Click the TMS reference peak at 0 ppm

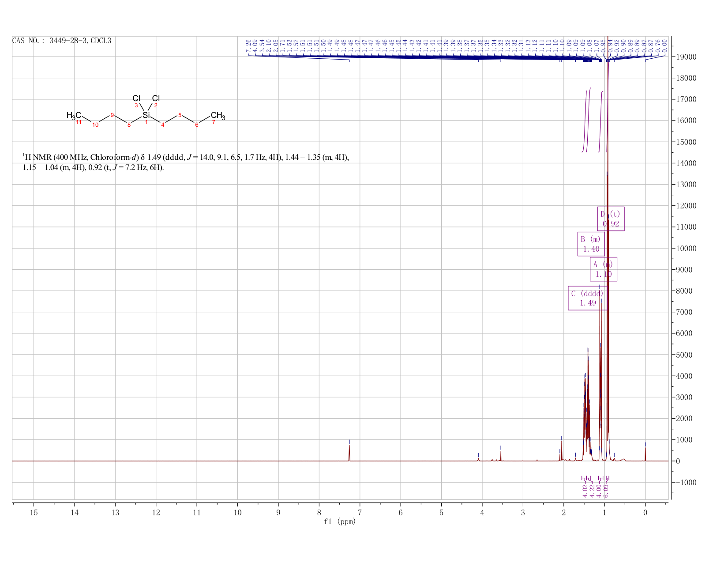pos(645,454)
